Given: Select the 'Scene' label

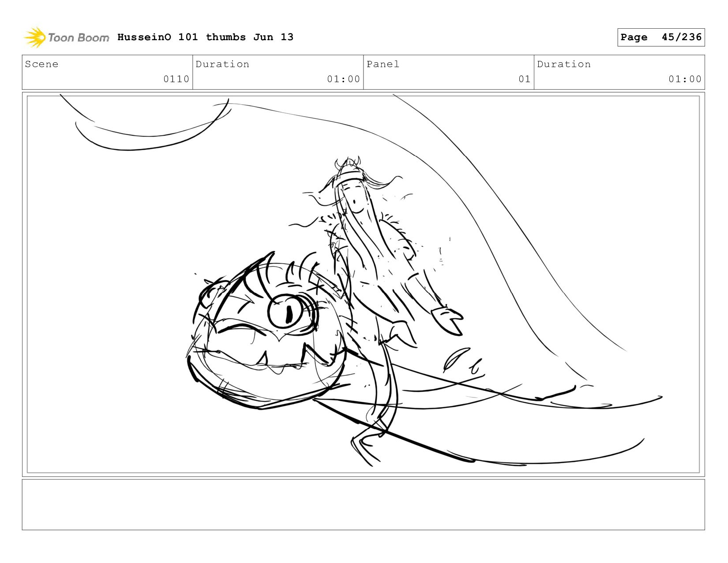Looking at the screenshot, I should tap(41, 64).
